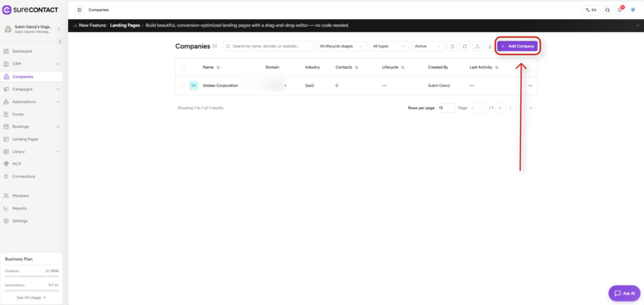Open the table column settings icon
644x305 pixels.
tap(452, 46)
